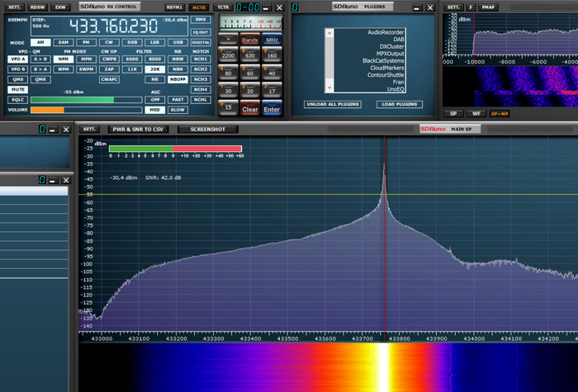Click the red Bands keypad button
This screenshot has width=578, height=392.
coord(250,39)
